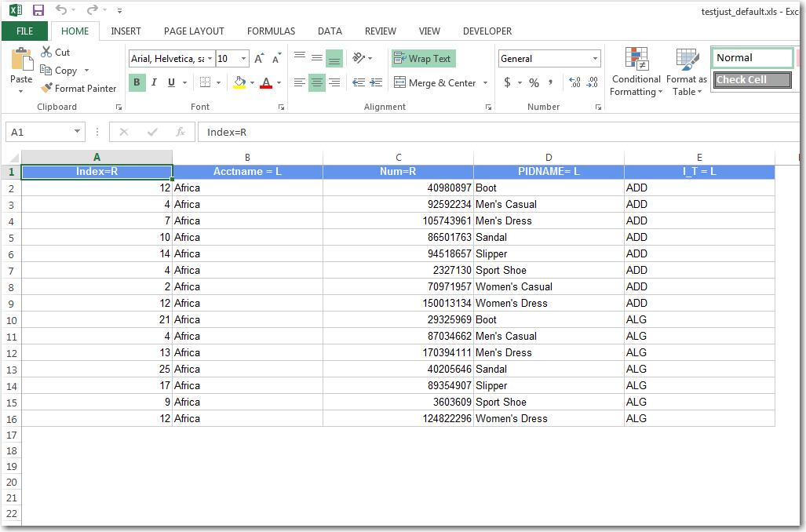This screenshot has width=806, height=532.
Task: Toggle Italic formatting
Action: (154, 83)
